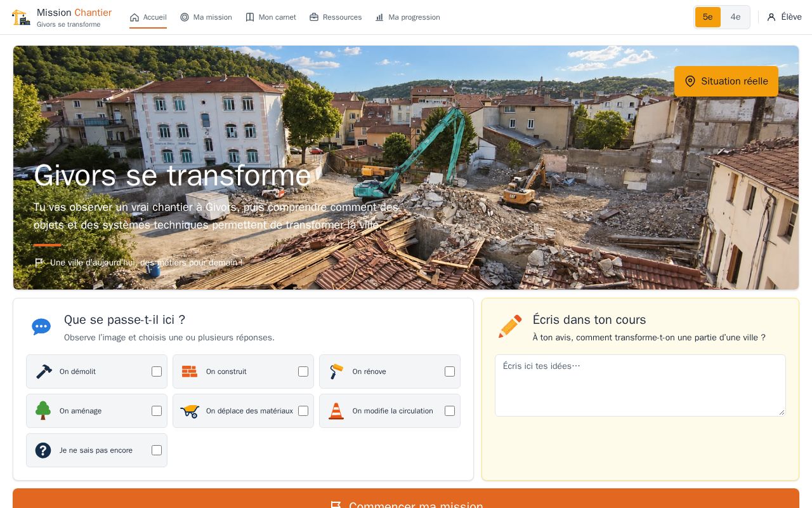Switch to the 4e grade level

735,17
